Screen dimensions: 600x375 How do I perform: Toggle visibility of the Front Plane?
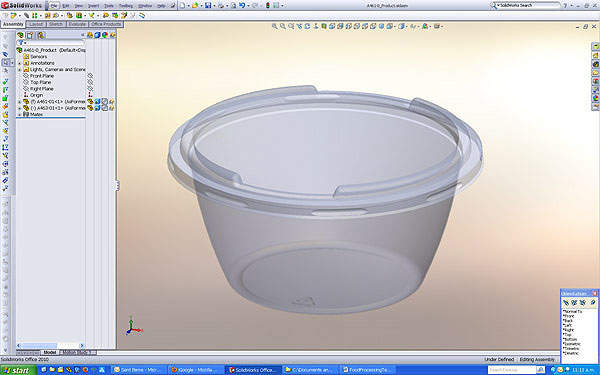pyautogui.click(x=90, y=76)
